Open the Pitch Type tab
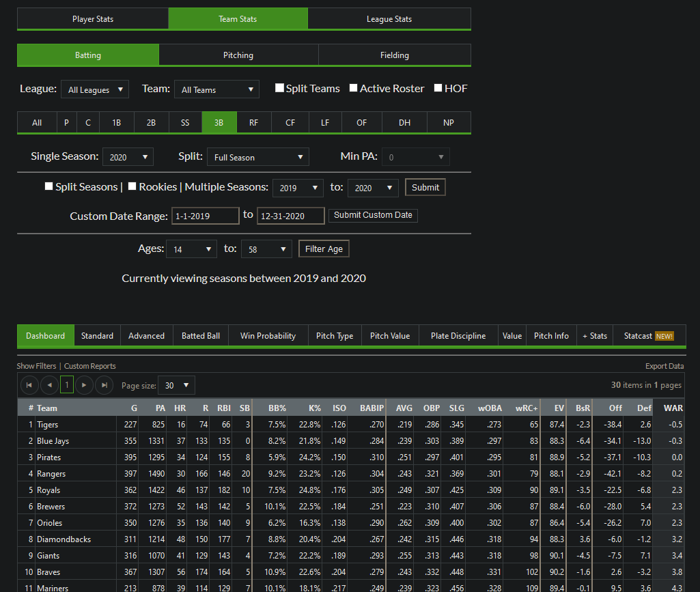This screenshot has width=700, height=592. coord(335,336)
